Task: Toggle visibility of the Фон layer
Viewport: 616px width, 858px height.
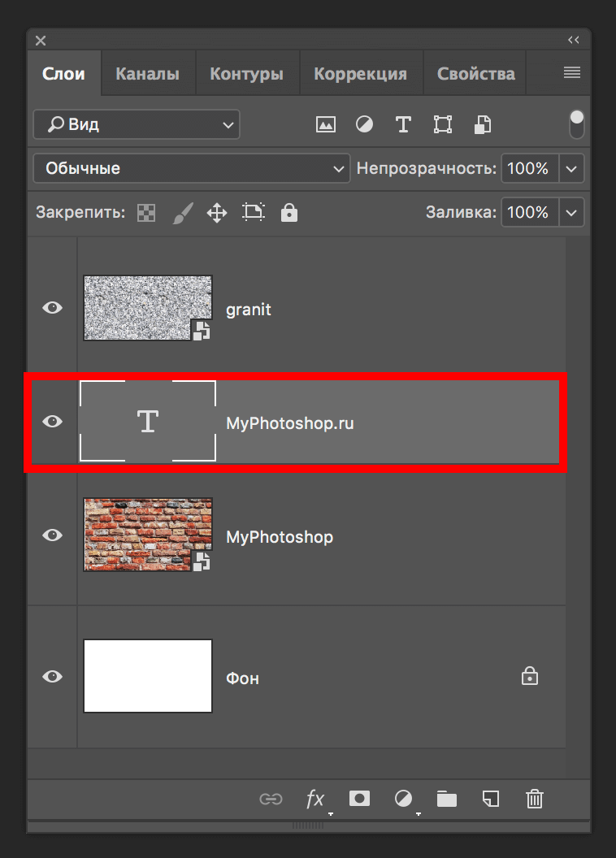Action: coord(52,676)
